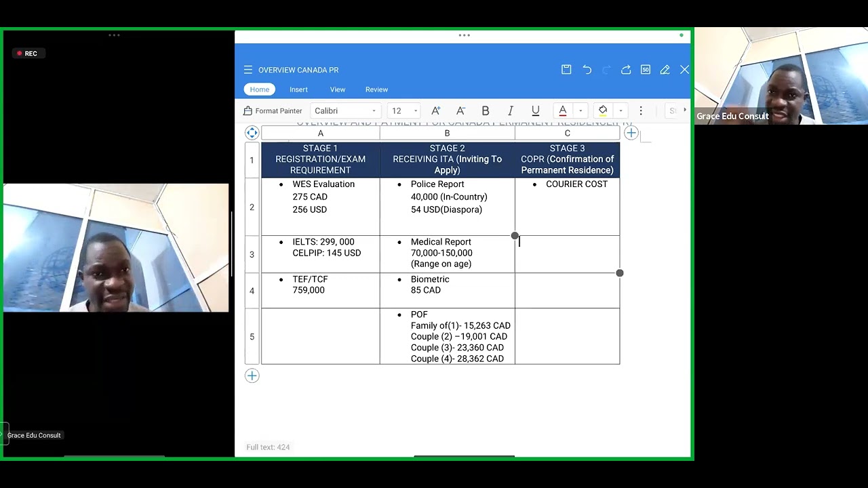
Task: Switch to the Home tab
Action: pyautogui.click(x=259, y=89)
